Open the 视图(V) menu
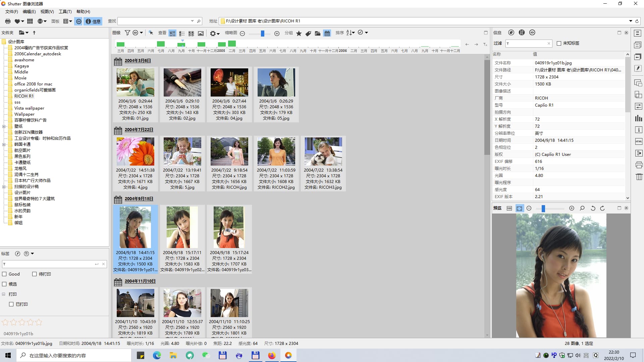Viewport: 644px width, 362px height. (x=47, y=12)
